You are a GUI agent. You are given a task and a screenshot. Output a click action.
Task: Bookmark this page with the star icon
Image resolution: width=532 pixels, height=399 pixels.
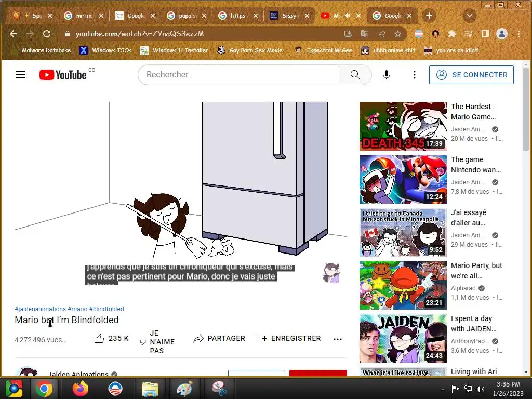398,34
